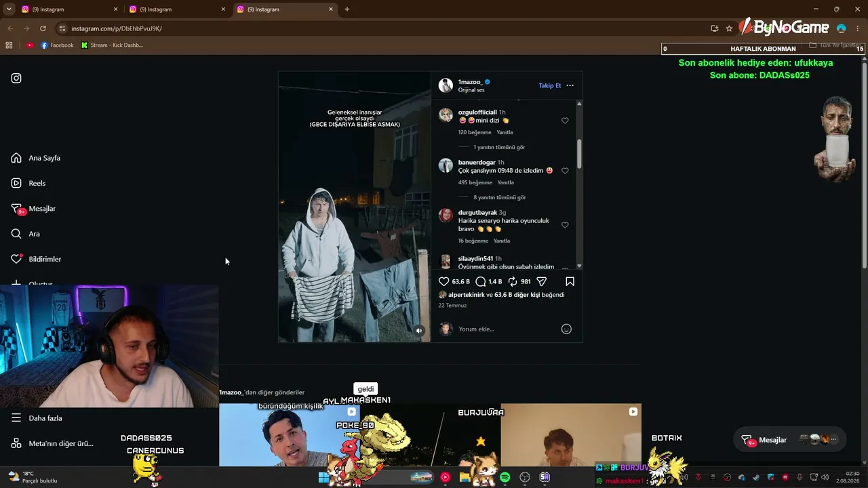
Task: Bookmark this page with the star icon
Action: pos(729,28)
